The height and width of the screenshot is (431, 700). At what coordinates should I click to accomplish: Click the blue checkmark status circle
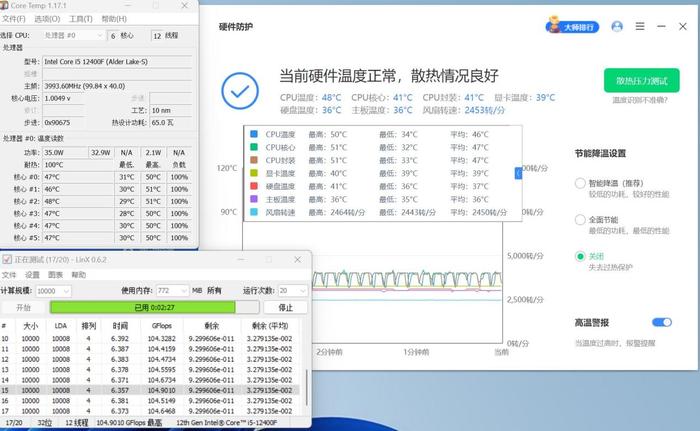pyautogui.click(x=240, y=91)
